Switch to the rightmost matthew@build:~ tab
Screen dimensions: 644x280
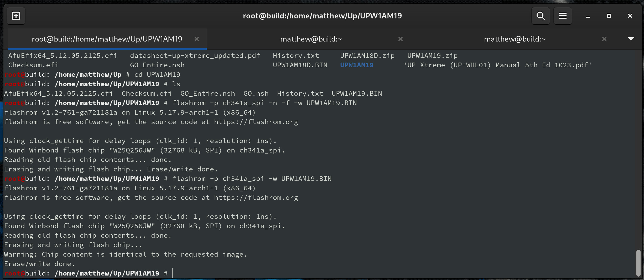pyautogui.click(x=515, y=39)
